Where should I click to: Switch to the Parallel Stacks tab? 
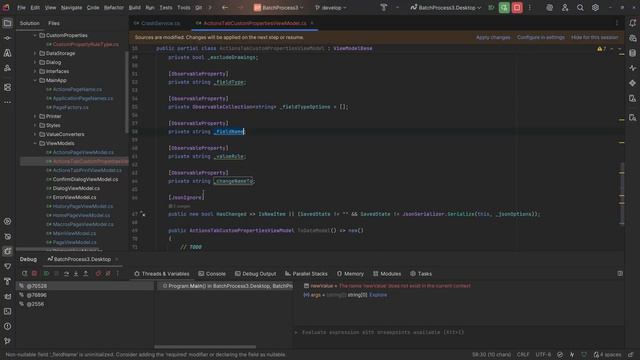tap(306, 274)
